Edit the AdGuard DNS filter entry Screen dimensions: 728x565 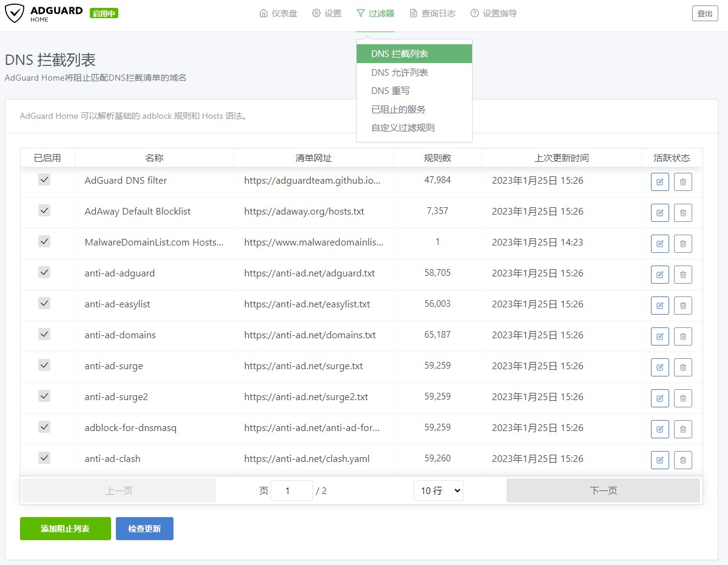(660, 182)
